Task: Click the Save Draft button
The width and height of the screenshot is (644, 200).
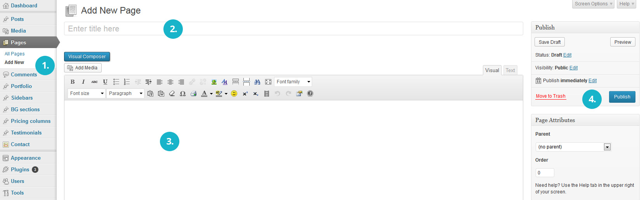Action: click(550, 42)
